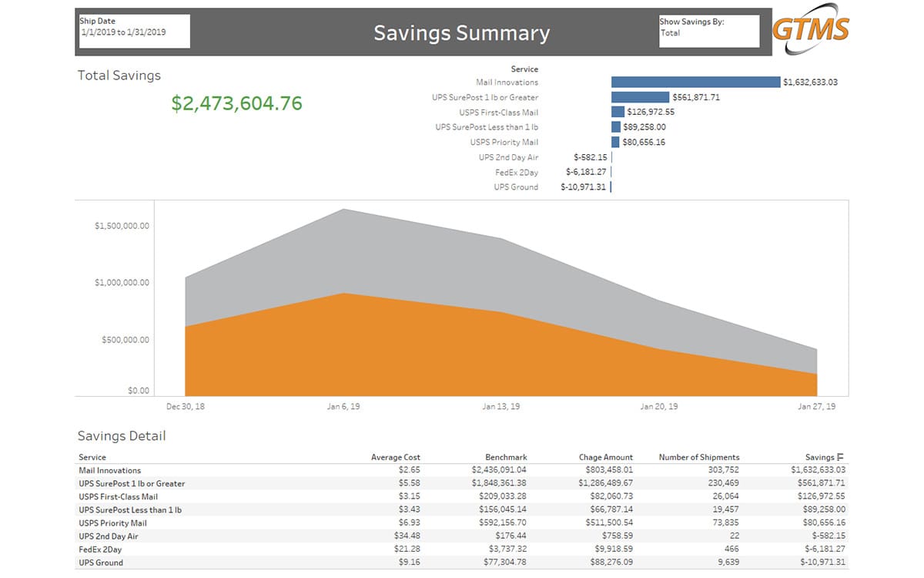The width and height of the screenshot is (924, 578).
Task: Click the Number of Shipments column header
Action: click(699, 458)
